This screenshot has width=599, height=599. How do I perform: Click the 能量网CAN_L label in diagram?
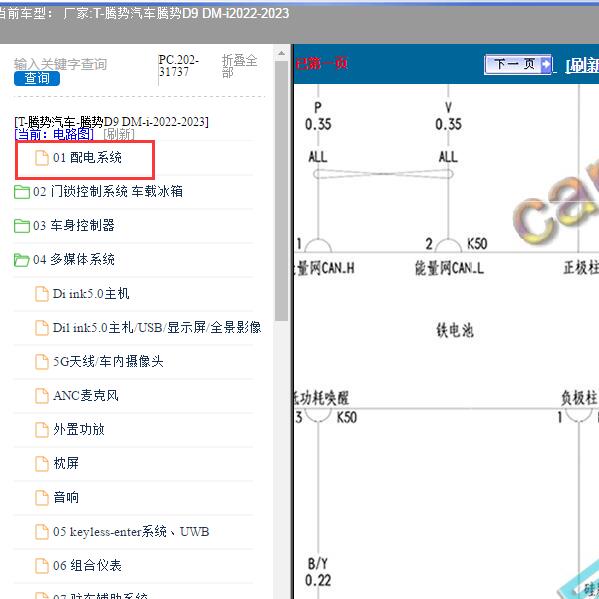coord(449,268)
